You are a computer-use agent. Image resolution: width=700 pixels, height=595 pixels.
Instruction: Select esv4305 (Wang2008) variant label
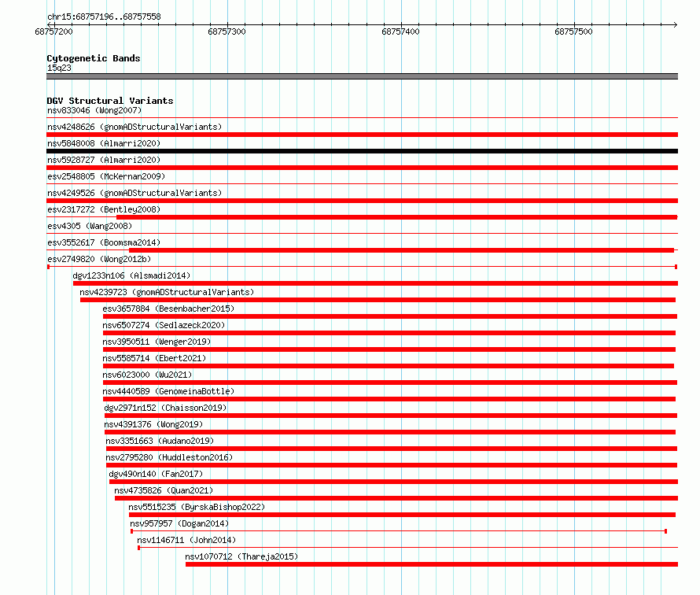click(90, 226)
